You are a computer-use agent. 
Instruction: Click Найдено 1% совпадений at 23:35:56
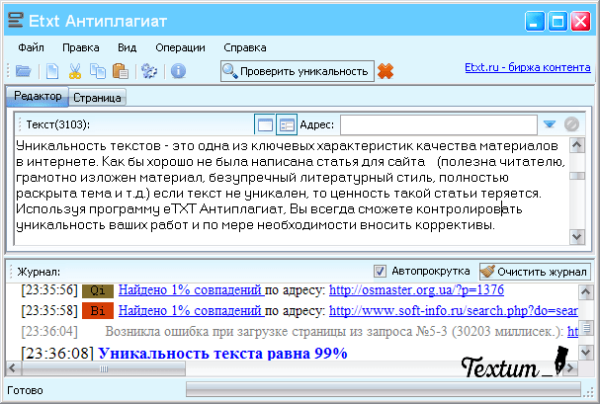[191, 290]
